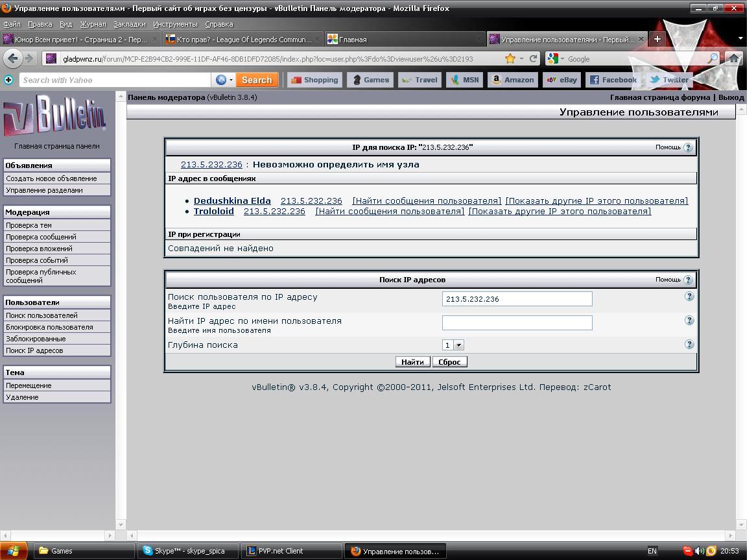Open the Dedushkina Elda user link
This screenshot has width=756, height=560.
(x=232, y=201)
